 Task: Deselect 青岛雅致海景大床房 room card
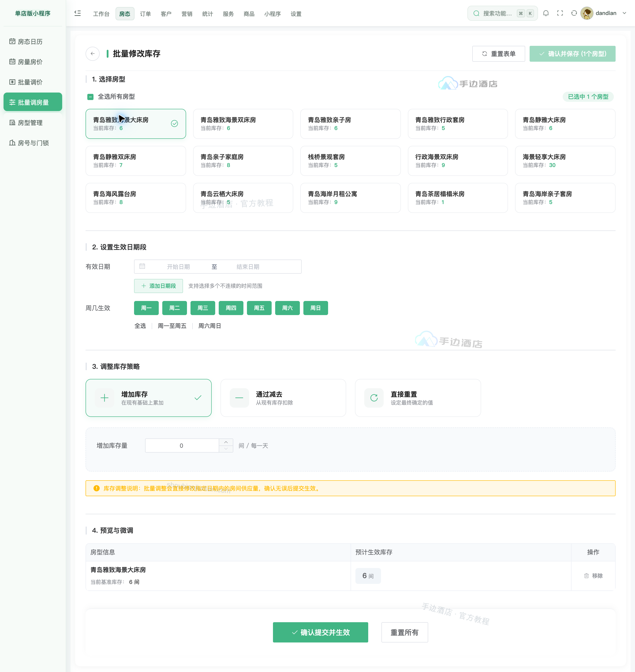tap(136, 124)
